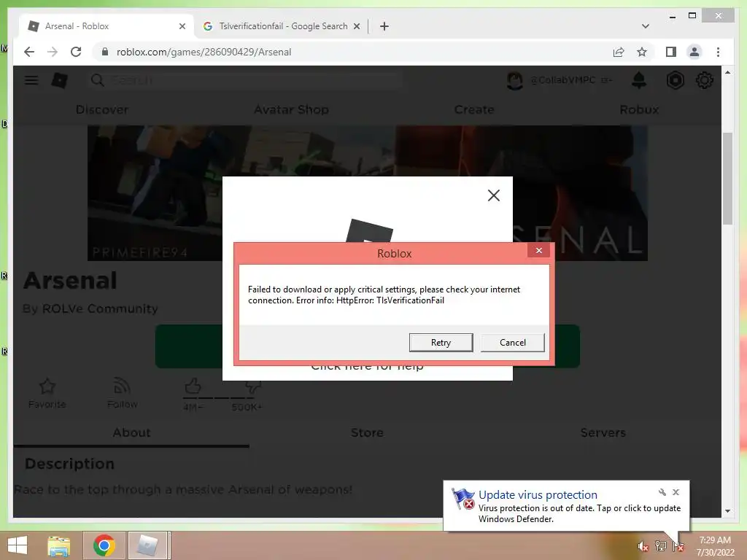Share this page via the share icon
This screenshot has width=747, height=560.
coord(619,52)
